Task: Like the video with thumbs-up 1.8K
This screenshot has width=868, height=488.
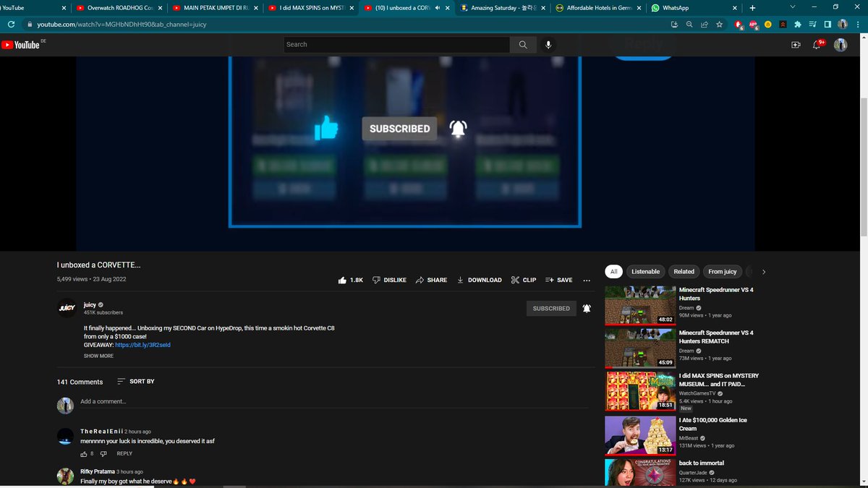Action: (x=351, y=280)
